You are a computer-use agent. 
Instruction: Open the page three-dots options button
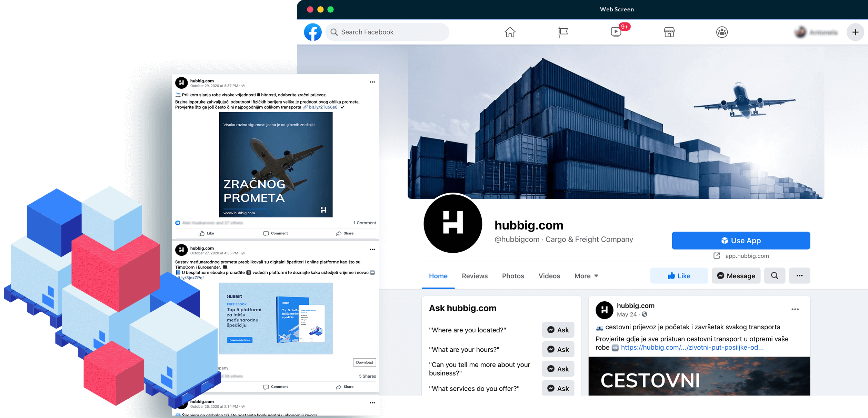799,276
